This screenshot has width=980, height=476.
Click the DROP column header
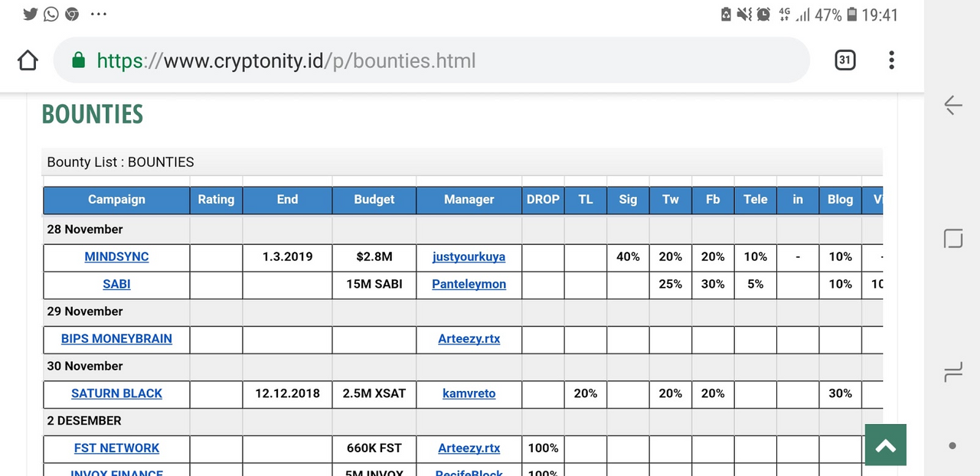click(x=543, y=200)
